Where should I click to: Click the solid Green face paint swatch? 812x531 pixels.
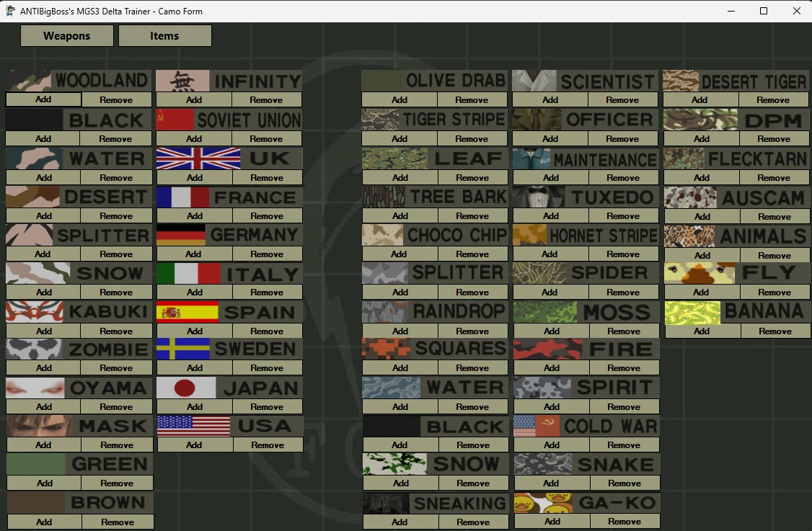[36, 464]
